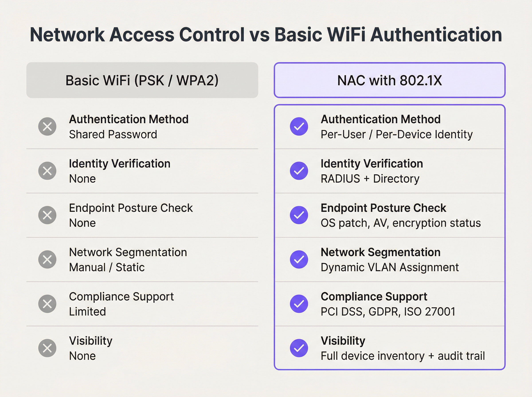Click the Manual / Static label
This screenshot has width=532, height=397.
click(x=107, y=267)
